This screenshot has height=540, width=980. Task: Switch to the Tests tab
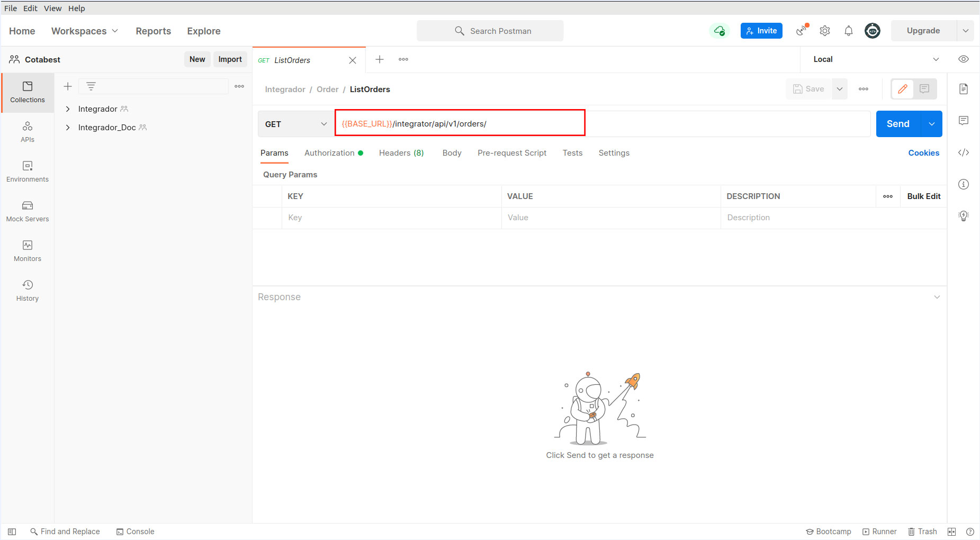(x=572, y=153)
